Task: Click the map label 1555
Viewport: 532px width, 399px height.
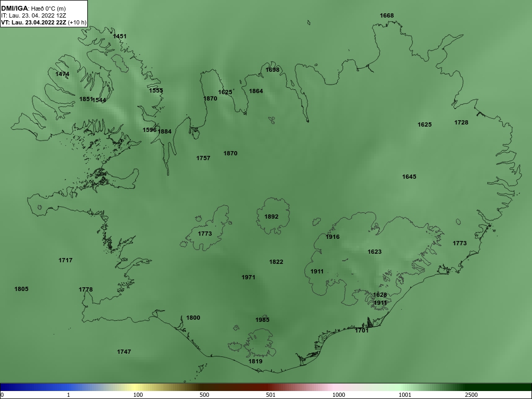Action: pos(156,90)
